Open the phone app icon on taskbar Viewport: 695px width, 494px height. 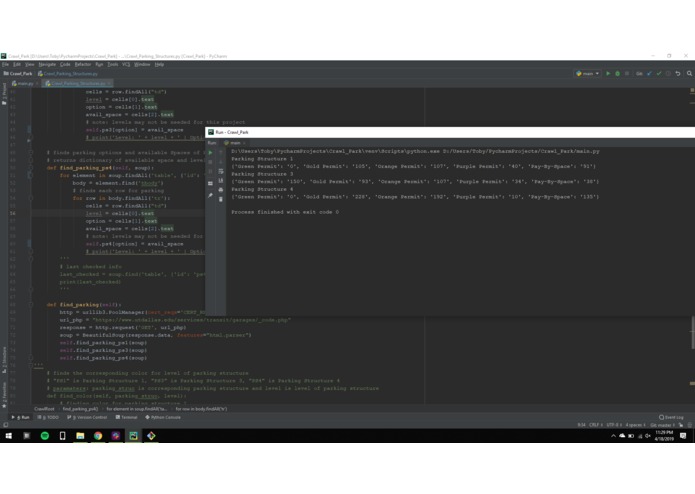click(x=62, y=436)
